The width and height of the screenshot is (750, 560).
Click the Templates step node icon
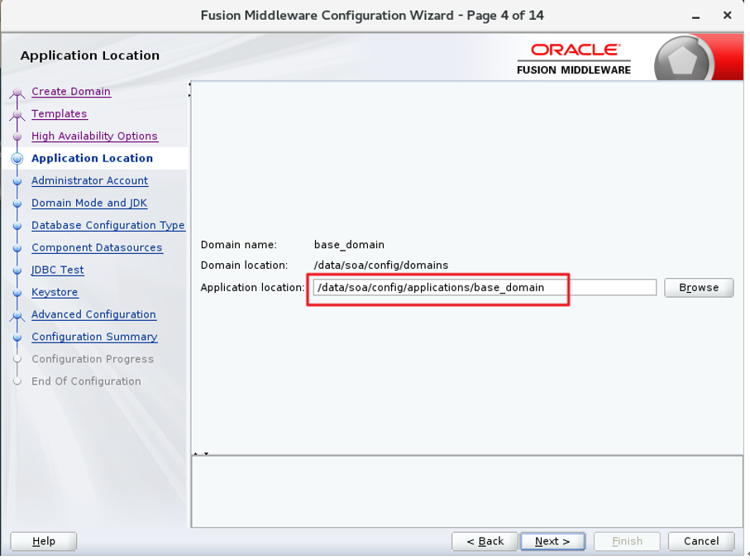tap(17, 114)
